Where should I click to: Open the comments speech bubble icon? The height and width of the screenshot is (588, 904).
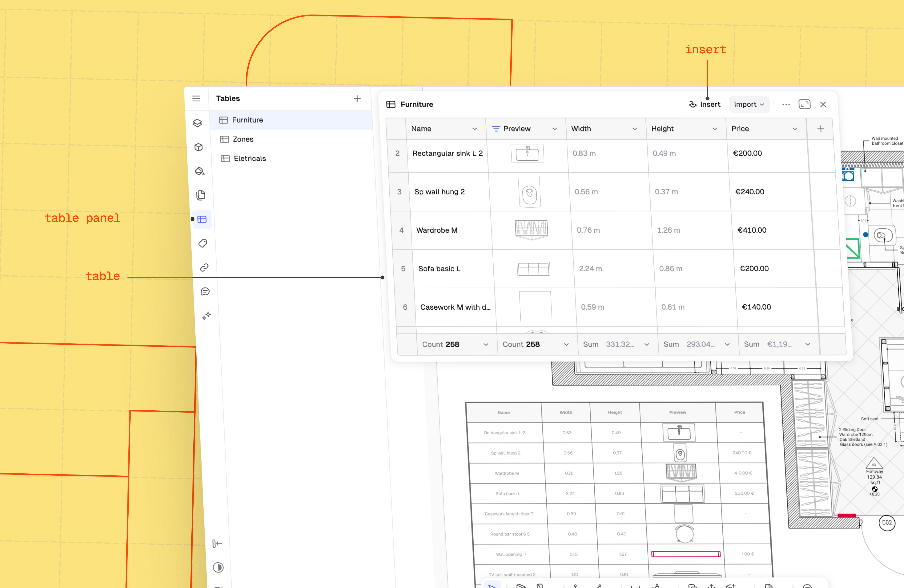point(205,291)
